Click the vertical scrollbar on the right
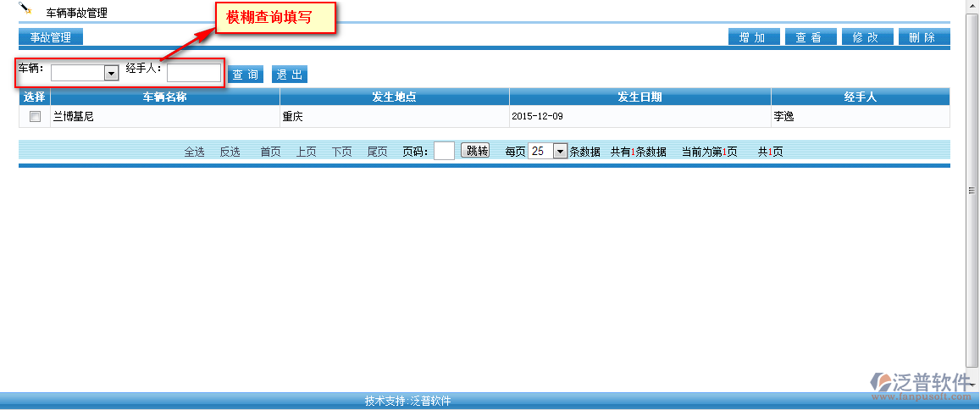The width and height of the screenshot is (980, 410). coord(972,191)
